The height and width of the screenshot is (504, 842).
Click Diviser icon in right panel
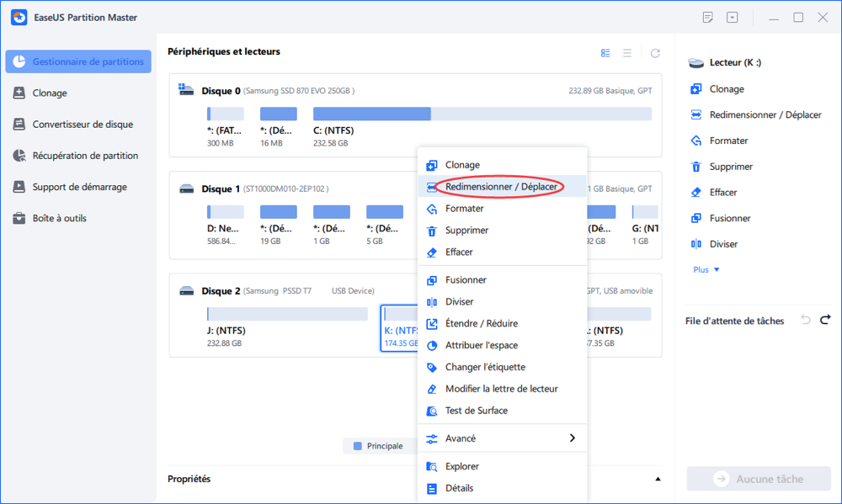click(x=695, y=244)
